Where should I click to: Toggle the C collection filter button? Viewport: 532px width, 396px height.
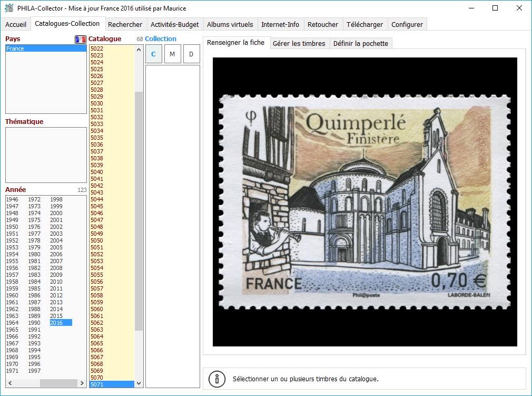tap(153, 54)
